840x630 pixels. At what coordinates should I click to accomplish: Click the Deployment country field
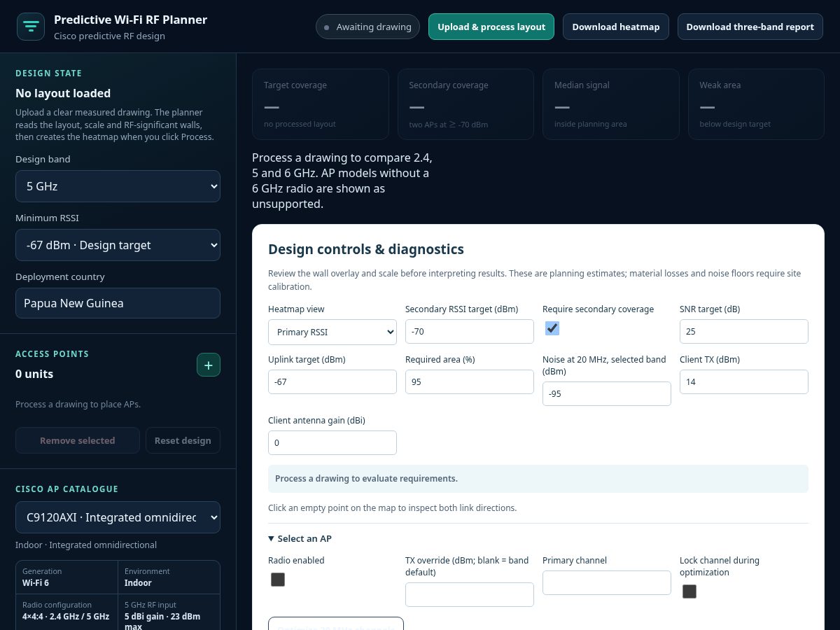coord(118,303)
